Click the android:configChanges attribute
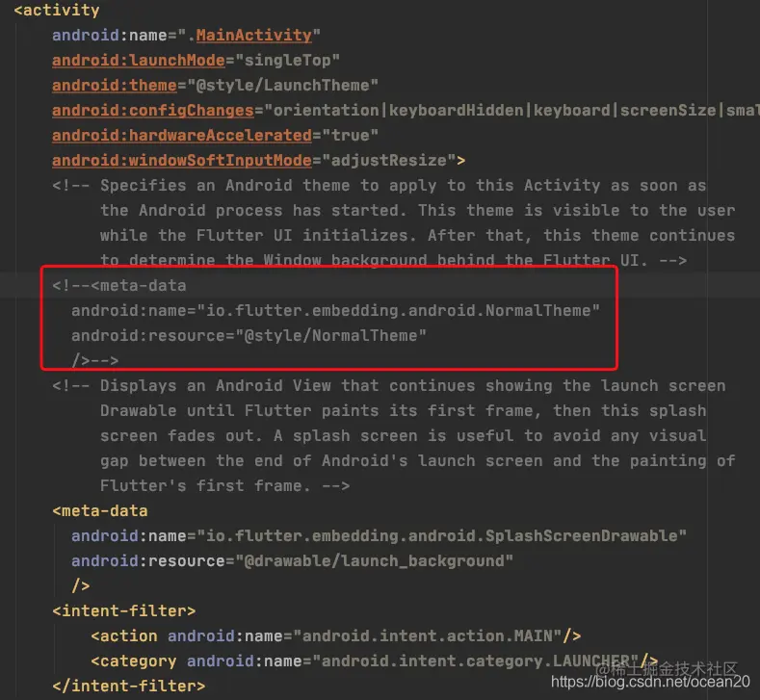This screenshot has height=700, width=760. (153, 111)
